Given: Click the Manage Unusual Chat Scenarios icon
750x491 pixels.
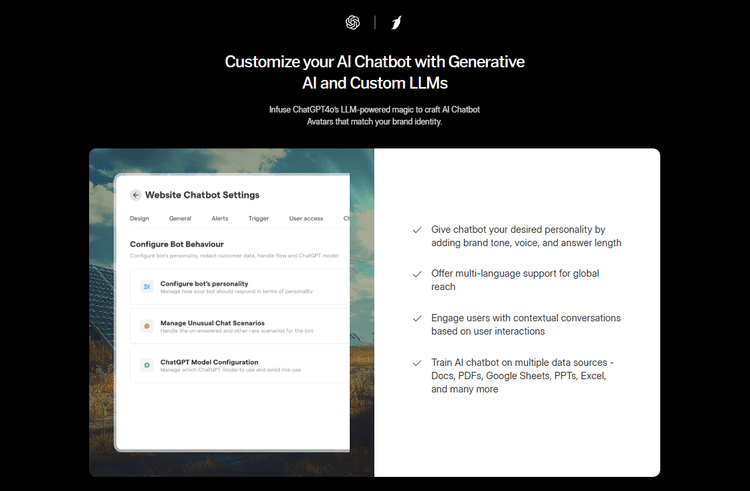Looking at the screenshot, I should tap(147, 326).
